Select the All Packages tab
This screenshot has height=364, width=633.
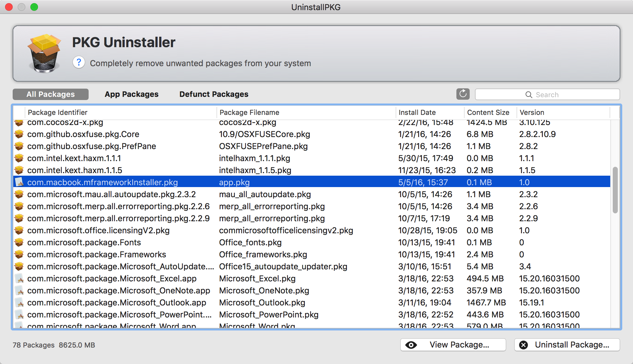[x=51, y=94]
